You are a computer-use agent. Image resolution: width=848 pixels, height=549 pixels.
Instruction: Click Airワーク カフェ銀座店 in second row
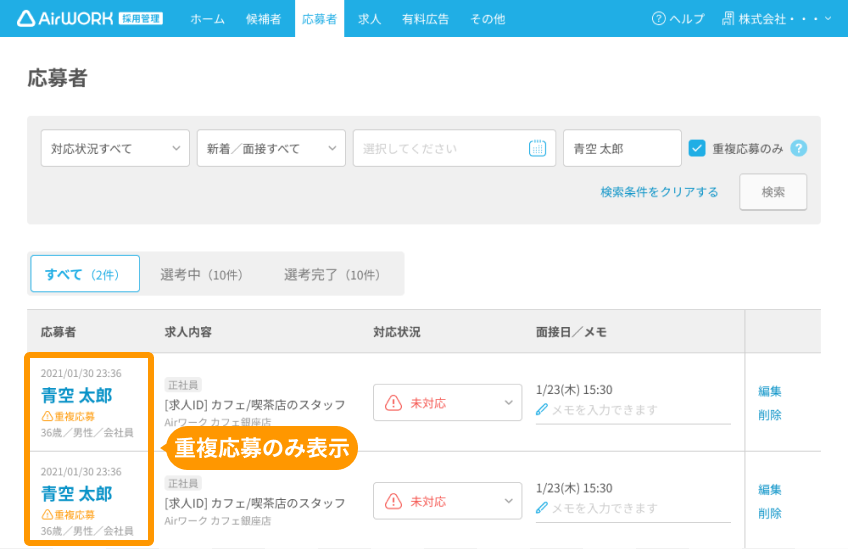[x=218, y=521]
